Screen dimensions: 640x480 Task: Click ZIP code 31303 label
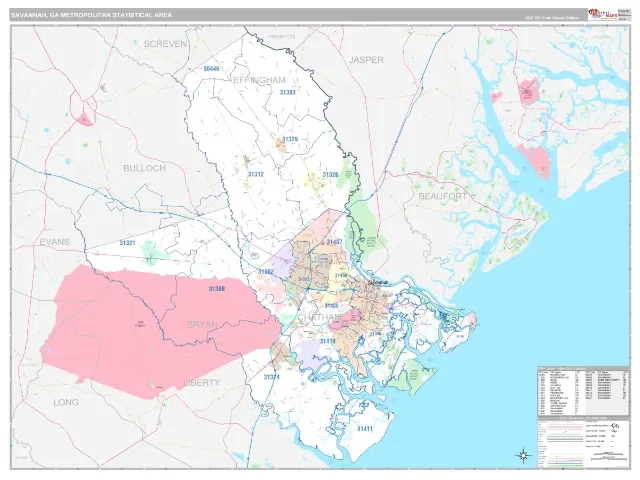tap(287, 92)
